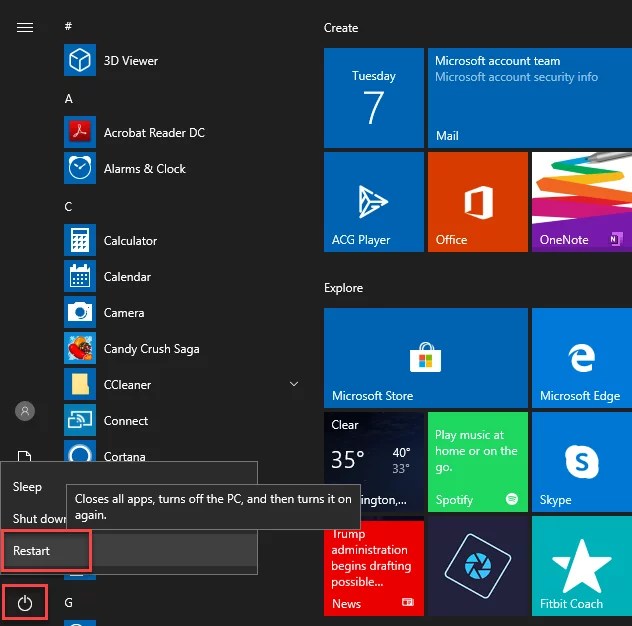Open Cortana icon in app list
Screen dimensions: 632x626
click(x=80, y=451)
